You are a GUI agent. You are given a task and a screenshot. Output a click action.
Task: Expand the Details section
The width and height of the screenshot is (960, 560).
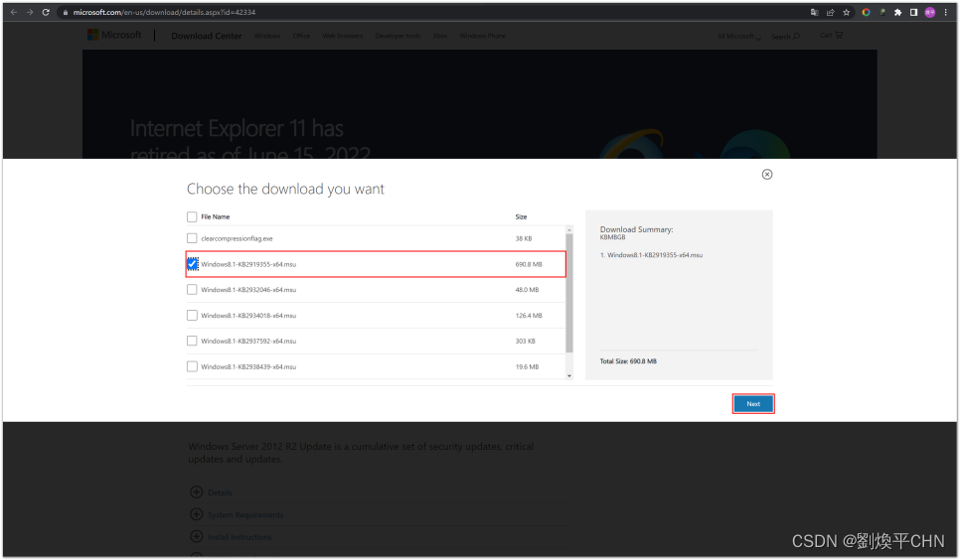212,492
